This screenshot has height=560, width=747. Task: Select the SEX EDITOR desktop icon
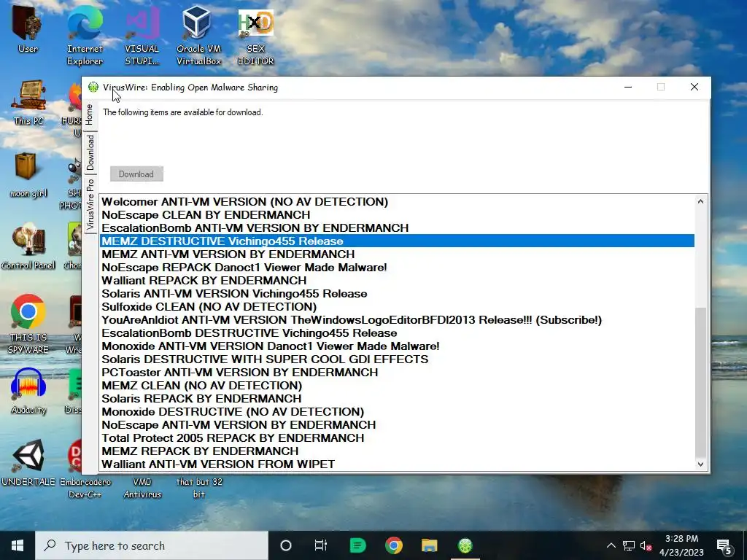pos(256,37)
